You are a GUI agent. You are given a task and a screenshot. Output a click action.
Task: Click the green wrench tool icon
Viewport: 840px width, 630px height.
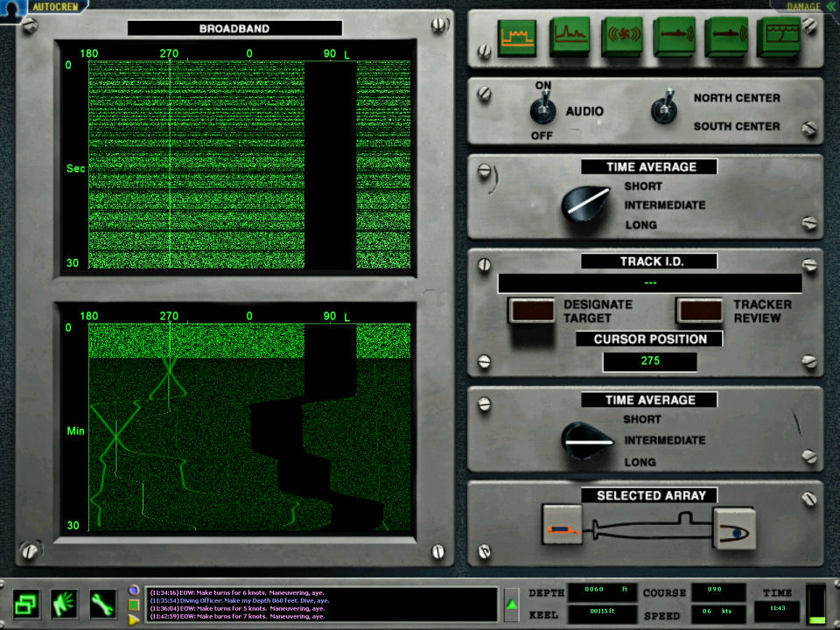[x=103, y=603]
